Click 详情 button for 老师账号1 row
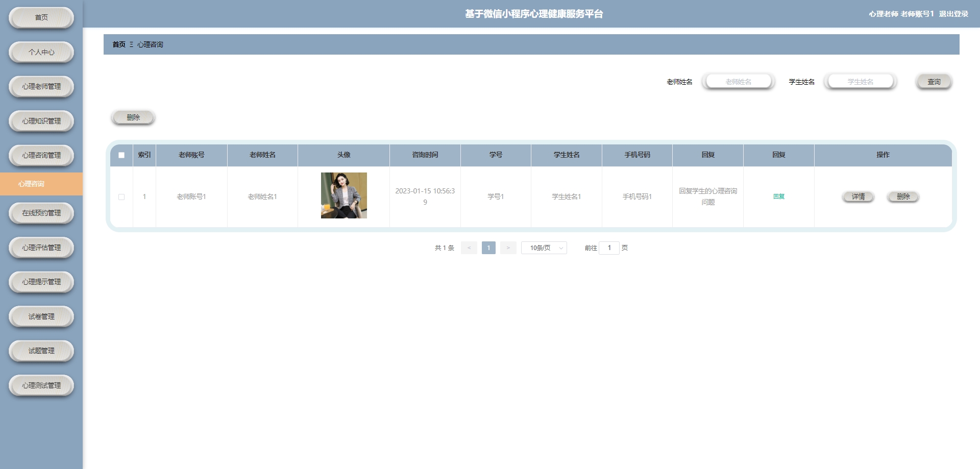The height and width of the screenshot is (469, 980). tap(858, 196)
